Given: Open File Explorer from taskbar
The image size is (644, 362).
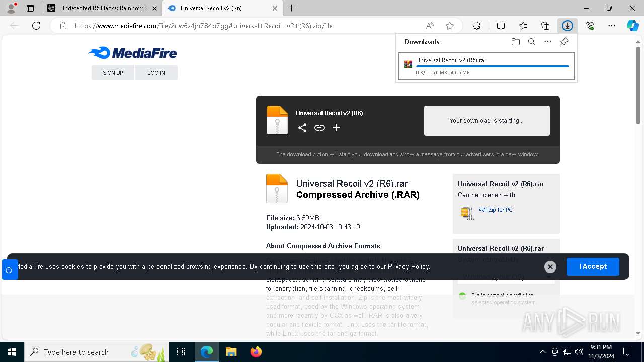Looking at the screenshot, I should coord(231,352).
